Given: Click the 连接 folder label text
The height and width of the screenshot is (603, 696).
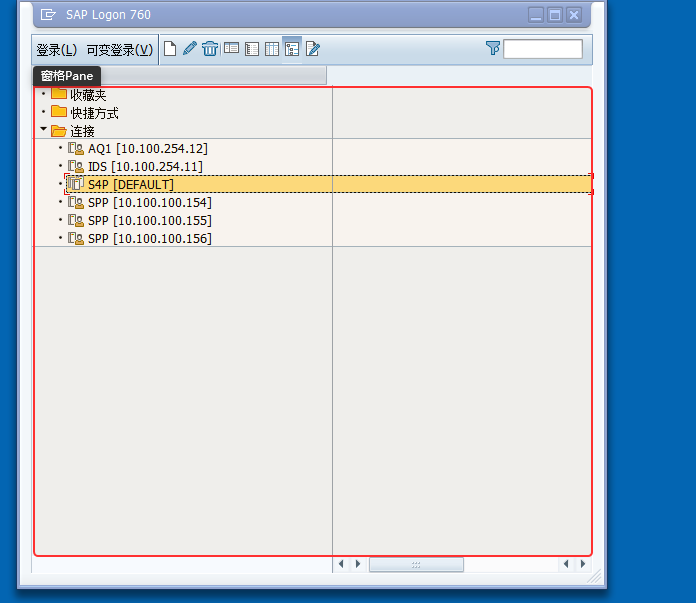Looking at the screenshot, I should point(82,131).
